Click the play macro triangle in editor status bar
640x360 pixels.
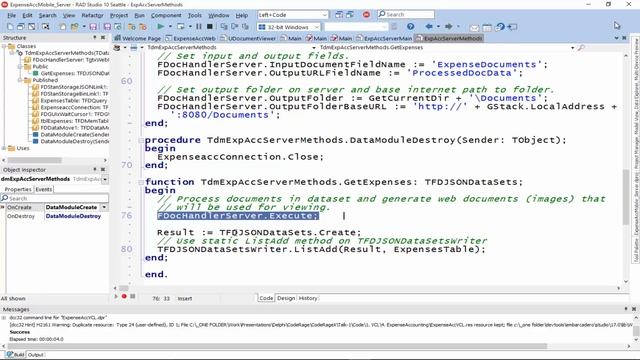pos(116,296)
